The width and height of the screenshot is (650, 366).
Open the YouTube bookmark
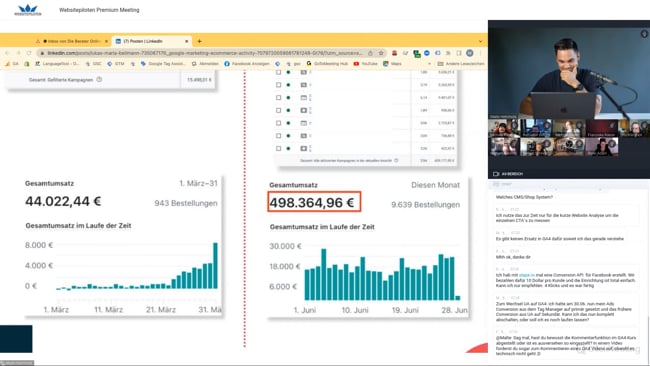366,64
